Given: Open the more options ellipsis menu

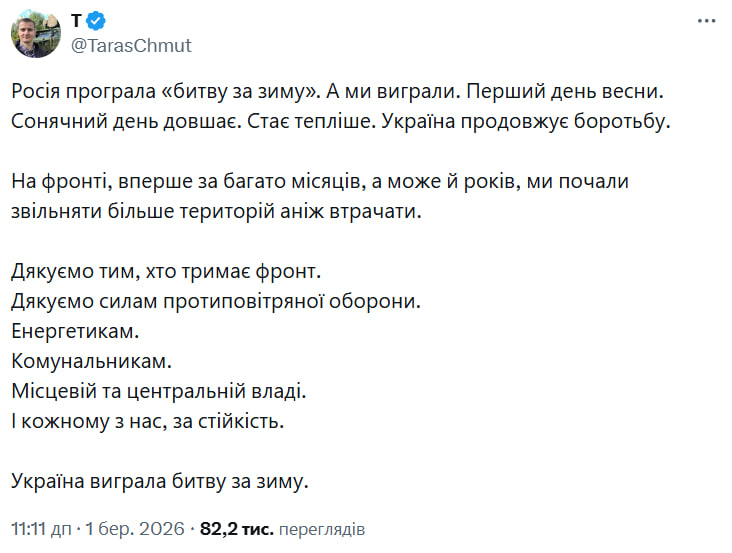Looking at the screenshot, I should tap(705, 20).
